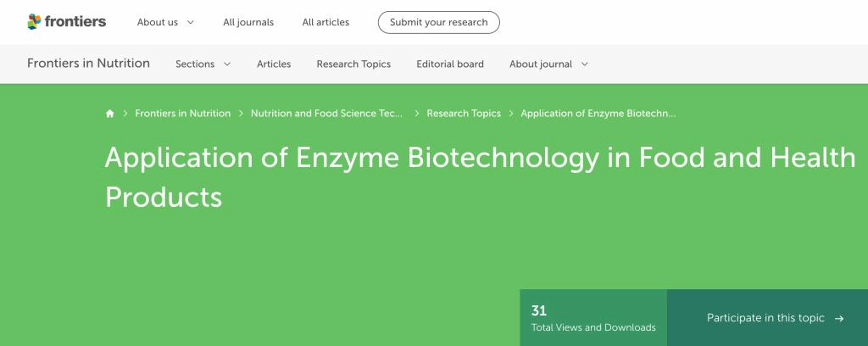Expand the About journal dropdown chevron

coord(584,64)
